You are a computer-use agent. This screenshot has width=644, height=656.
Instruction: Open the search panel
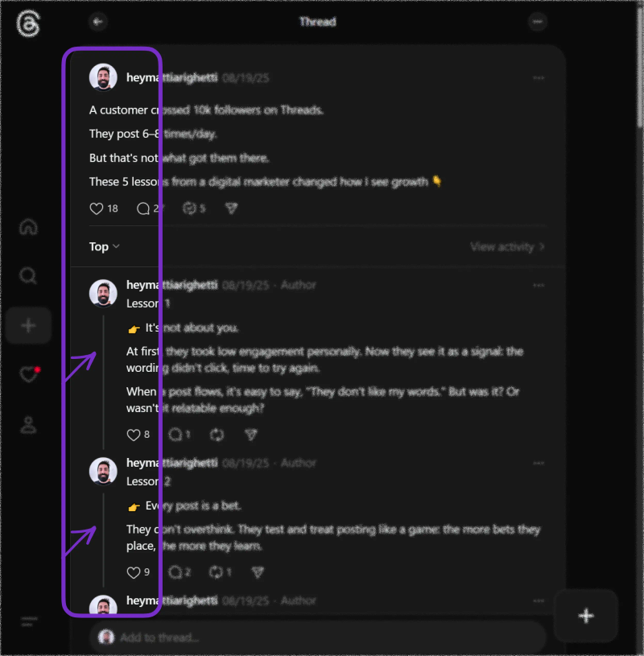point(28,275)
